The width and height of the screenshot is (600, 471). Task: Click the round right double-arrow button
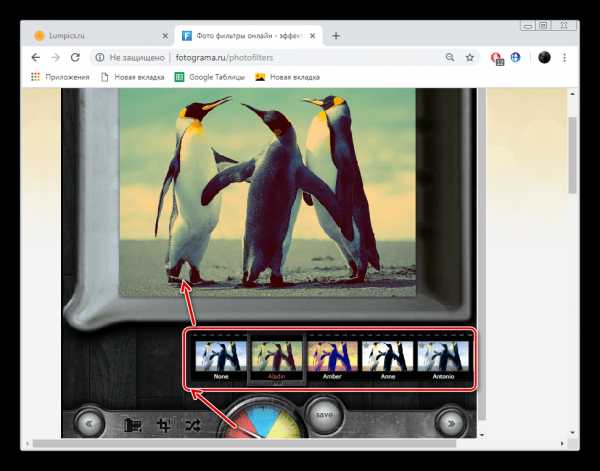[x=451, y=423]
